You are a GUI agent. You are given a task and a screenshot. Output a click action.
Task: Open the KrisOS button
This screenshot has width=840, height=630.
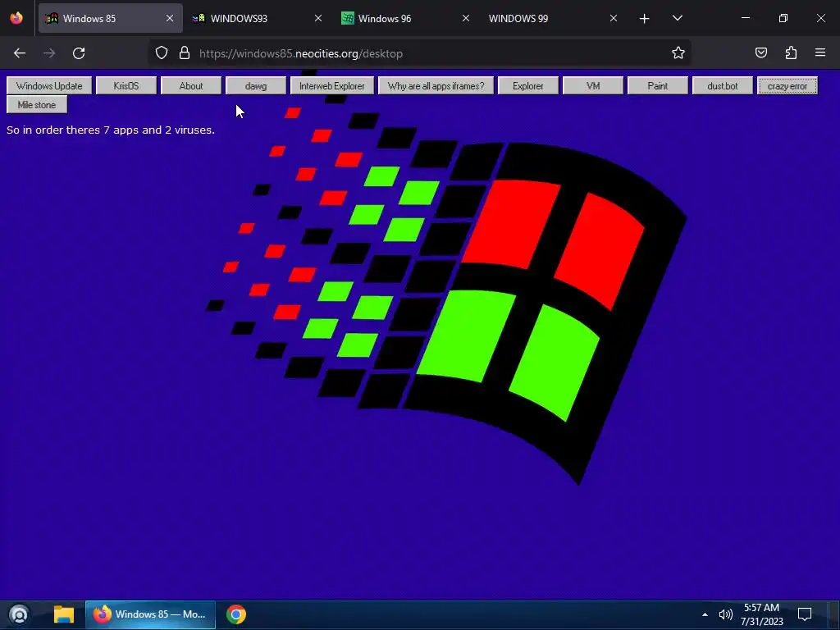(x=126, y=85)
